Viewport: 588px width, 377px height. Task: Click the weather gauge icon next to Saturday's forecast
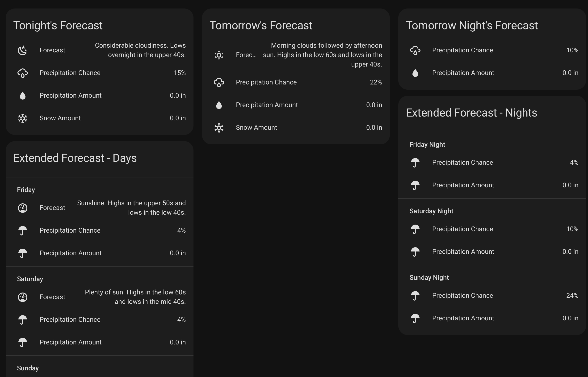tap(23, 297)
